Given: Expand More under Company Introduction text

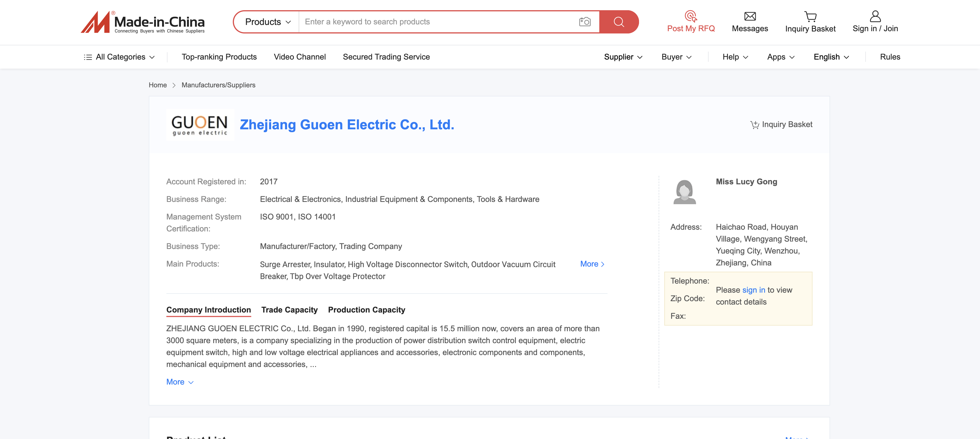Looking at the screenshot, I should coord(180,382).
